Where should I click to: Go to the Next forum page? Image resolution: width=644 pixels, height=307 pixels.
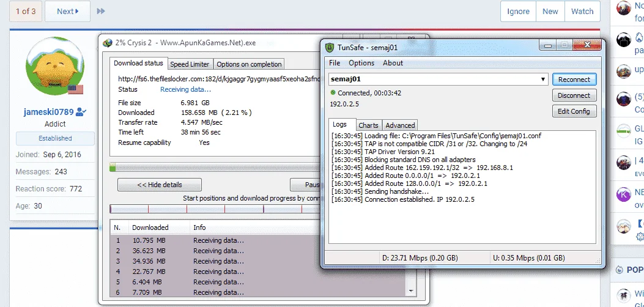click(x=67, y=11)
